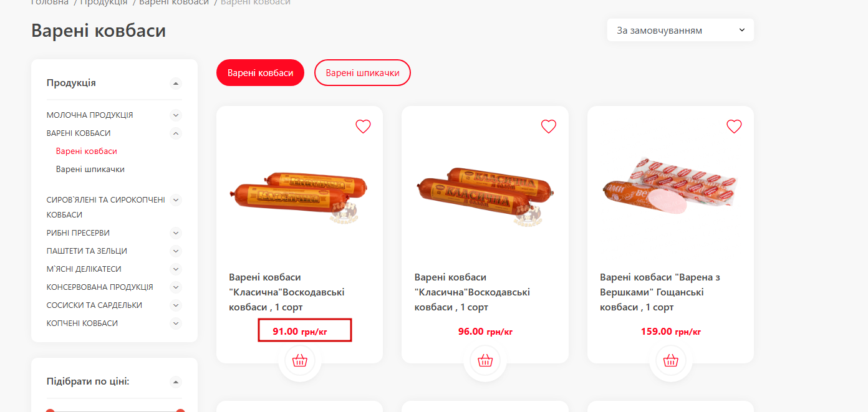868x412 pixels.
Task: Add first "Класична" sausage to favorites
Action: click(x=363, y=127)
